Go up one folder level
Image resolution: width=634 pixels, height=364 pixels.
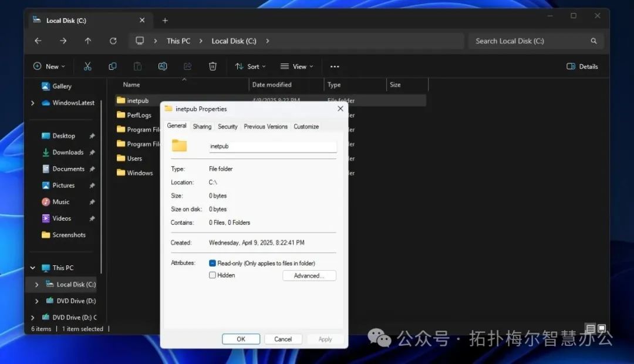(88, 41)
